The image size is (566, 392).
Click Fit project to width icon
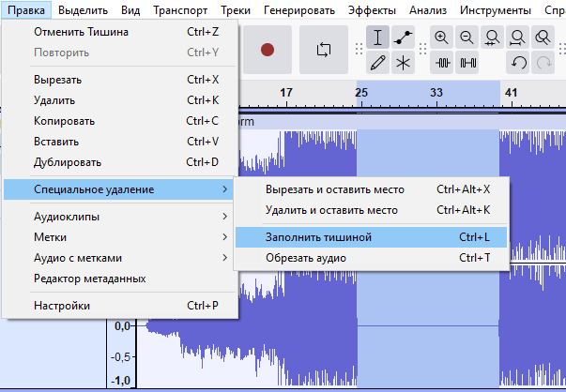[517, 38]
